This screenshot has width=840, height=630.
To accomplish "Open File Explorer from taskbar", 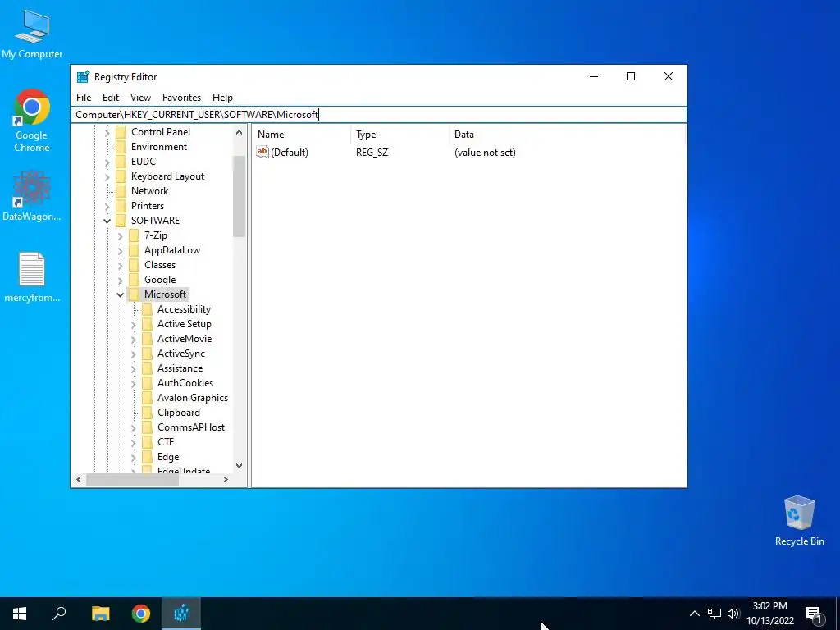I will (x=100, y=614).
